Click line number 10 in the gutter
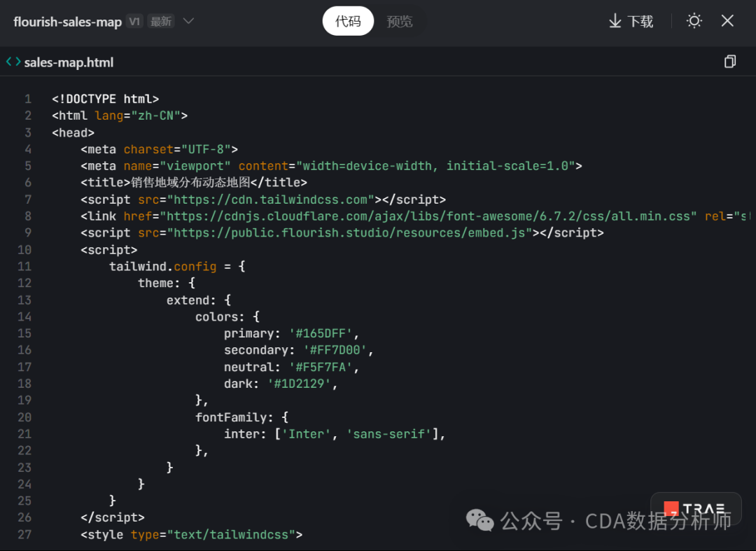The width and height of the screenshot is (756, 551). 24,250
